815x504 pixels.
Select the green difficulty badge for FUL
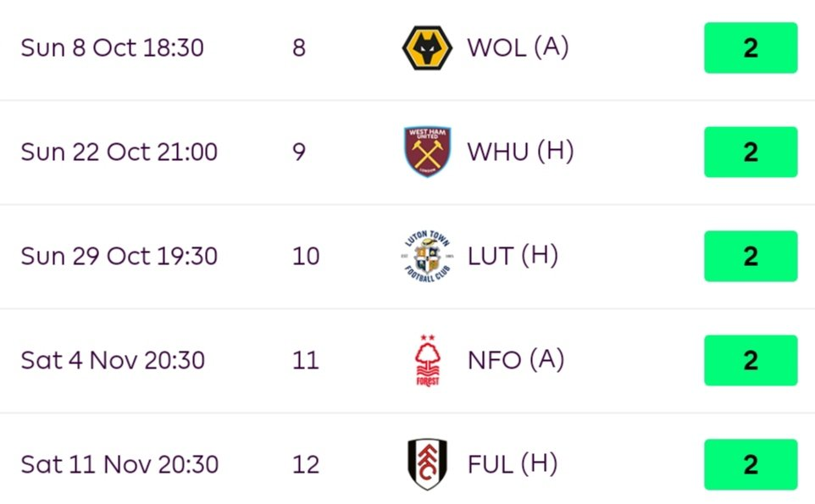(751, 465)
